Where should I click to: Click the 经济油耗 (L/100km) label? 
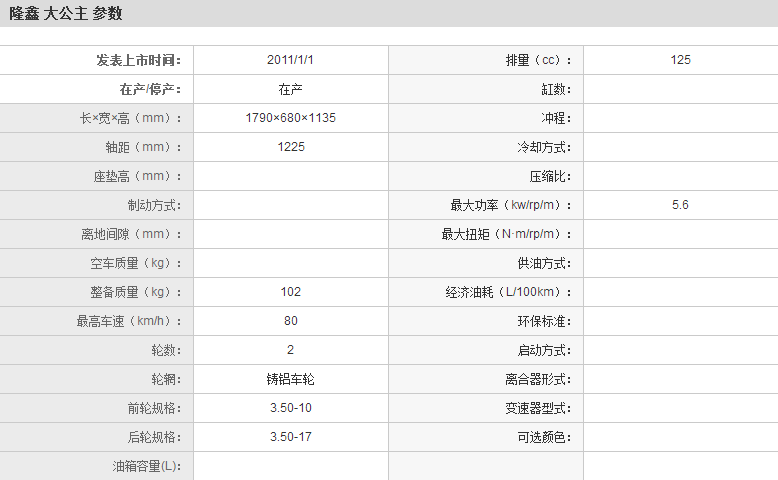point(509,292)
